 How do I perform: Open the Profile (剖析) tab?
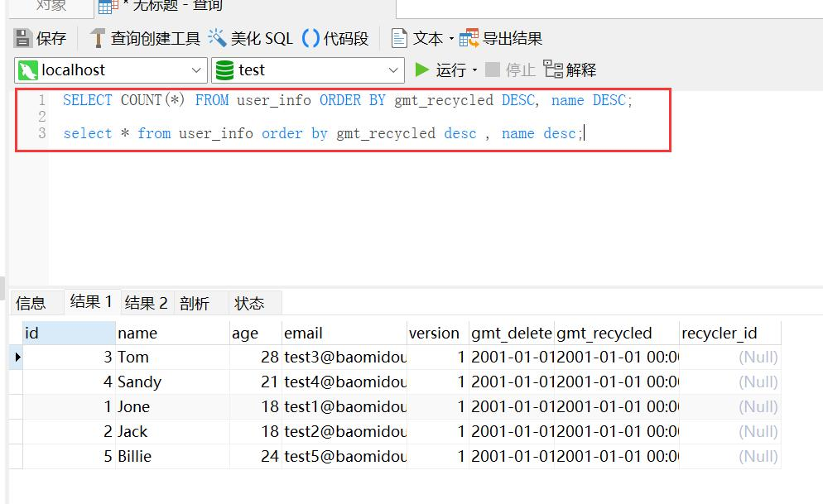[195, 303]
